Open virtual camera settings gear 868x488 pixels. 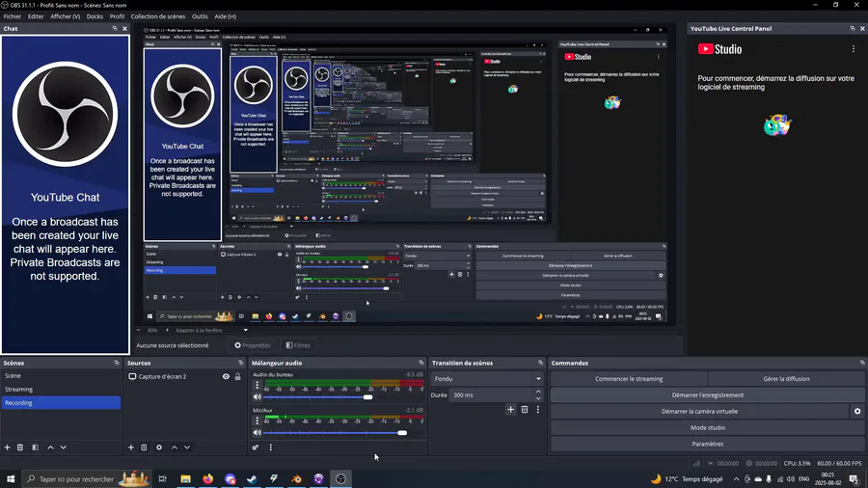click(x=857, y=411)
